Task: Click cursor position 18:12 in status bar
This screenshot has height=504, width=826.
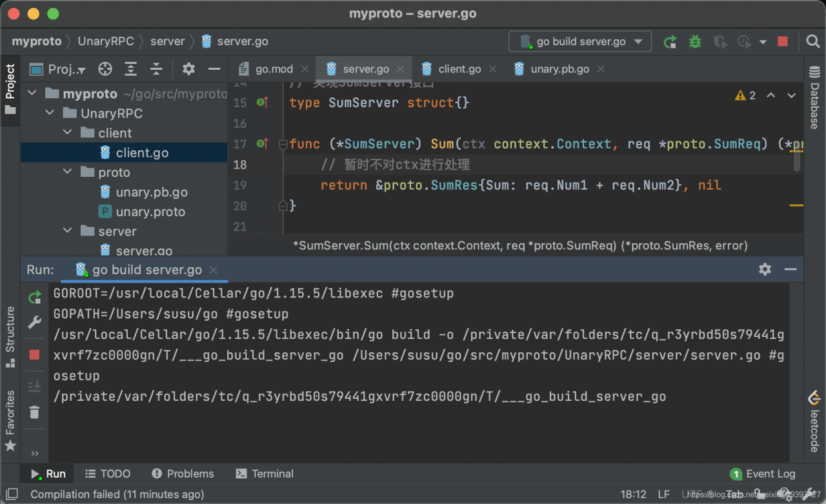Action: click(x=633, y=494)
